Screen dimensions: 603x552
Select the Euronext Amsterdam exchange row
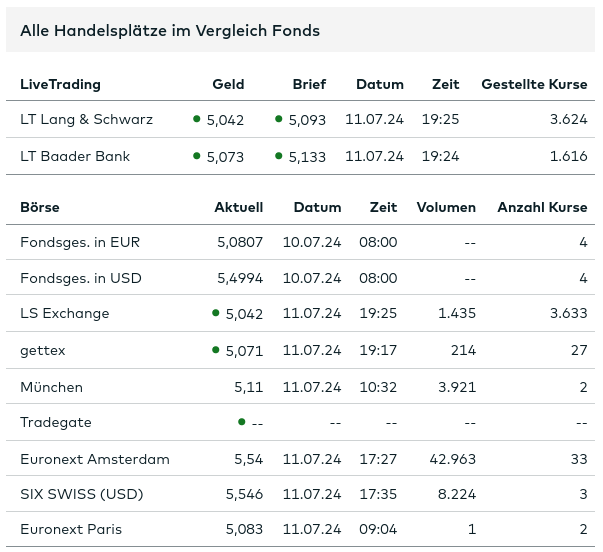pyautogui.click(x=95, y=460)
